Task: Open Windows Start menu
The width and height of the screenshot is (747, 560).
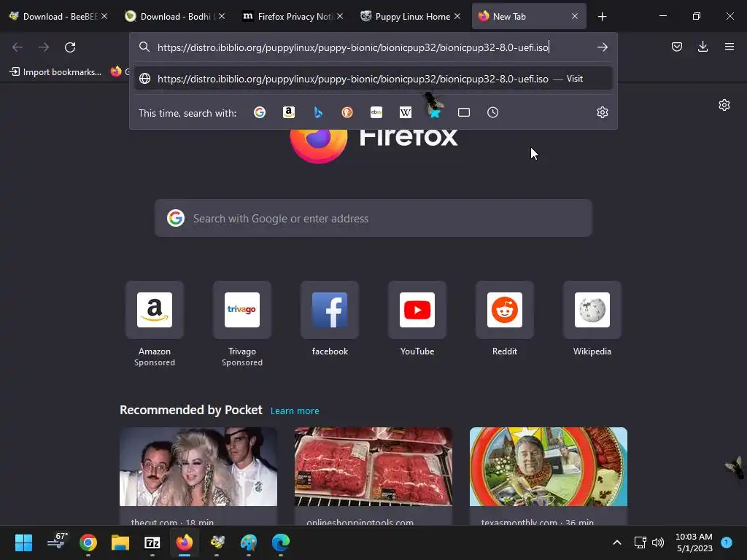Action: [x=23, y=542]
